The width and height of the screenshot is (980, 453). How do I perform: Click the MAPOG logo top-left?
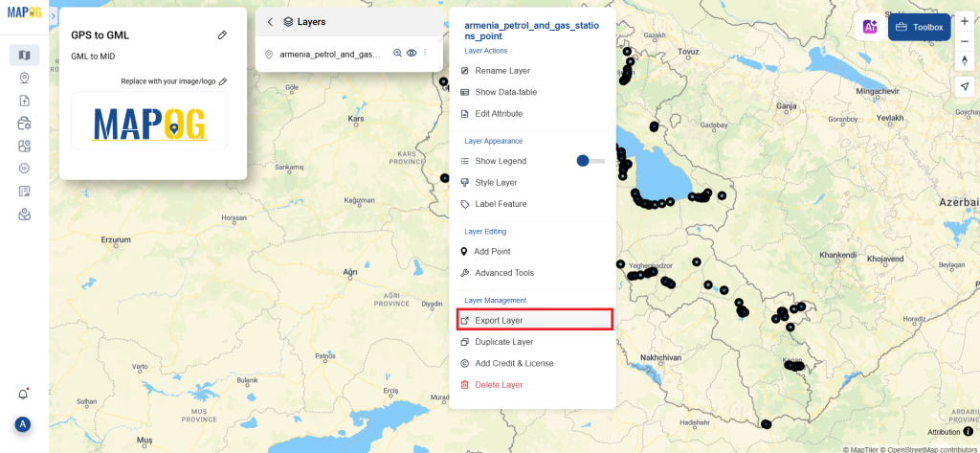click(x=24, y=11)
